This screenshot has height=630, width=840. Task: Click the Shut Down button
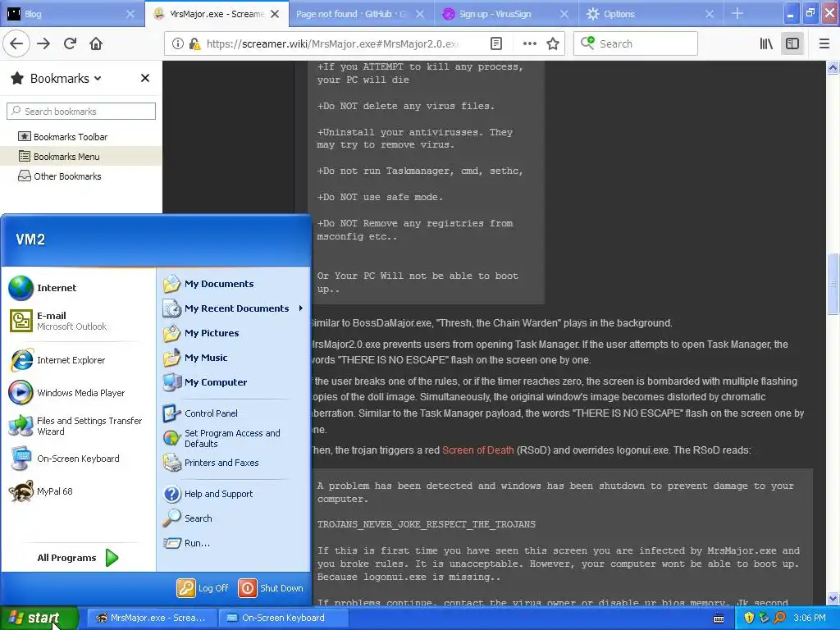(x=271, y=587)
